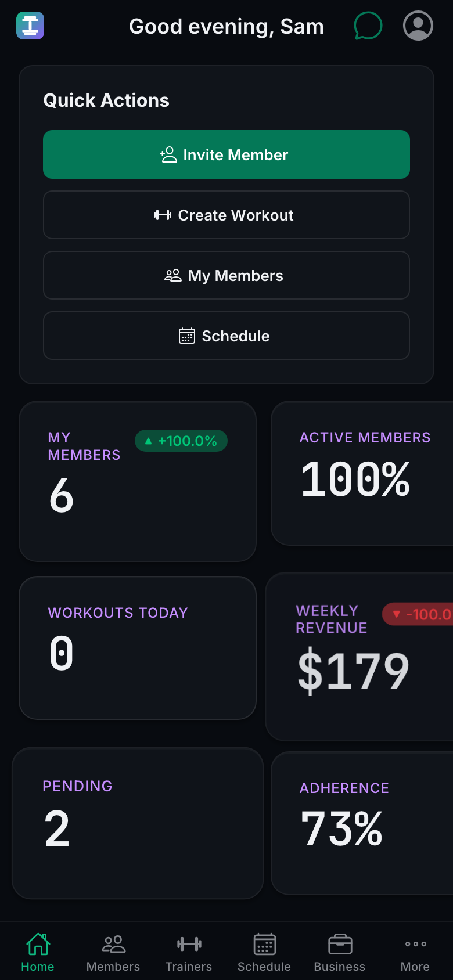Click the Invite Member button
Viewport: 453px width, 980px height.
click(x=227, y=154)
